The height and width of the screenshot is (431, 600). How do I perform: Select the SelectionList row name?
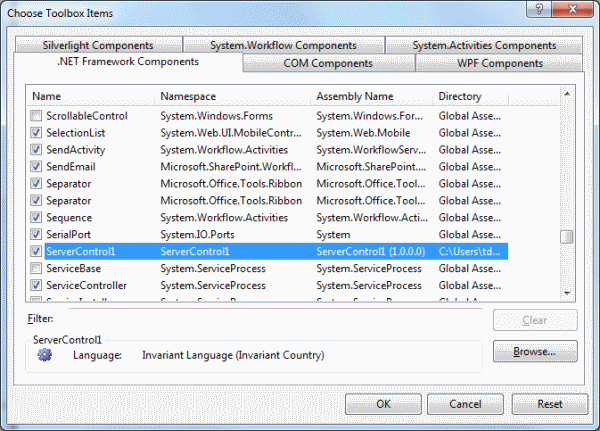tap(76, 133)
